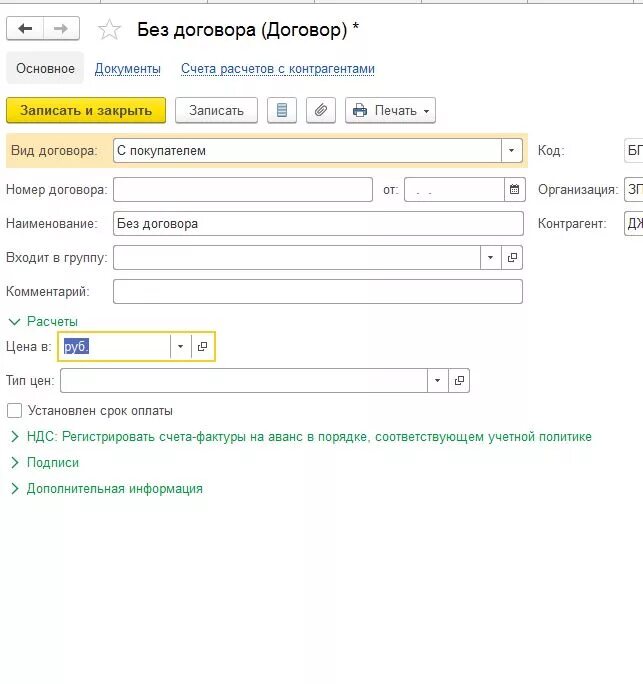The width and height of the screenshot is (643, 684).
Task: Click the Входит в группу input field
Action: click(x=297, y=257)
